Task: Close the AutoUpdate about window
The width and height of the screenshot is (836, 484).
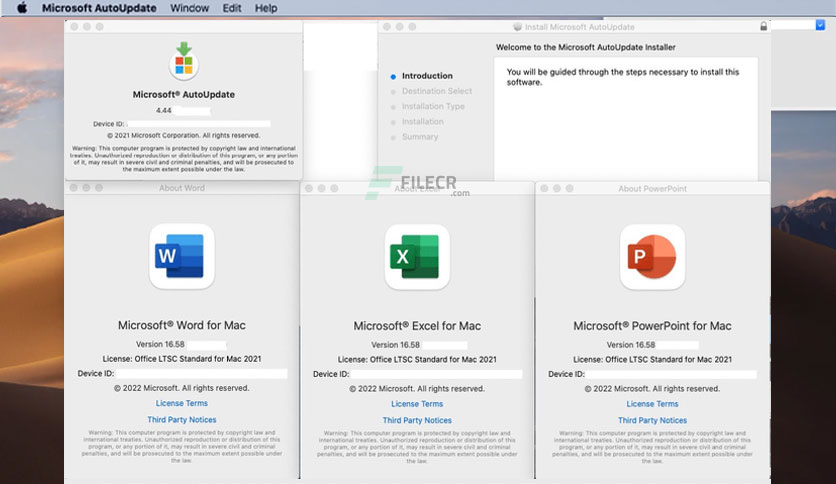Action: coord(74,27)
